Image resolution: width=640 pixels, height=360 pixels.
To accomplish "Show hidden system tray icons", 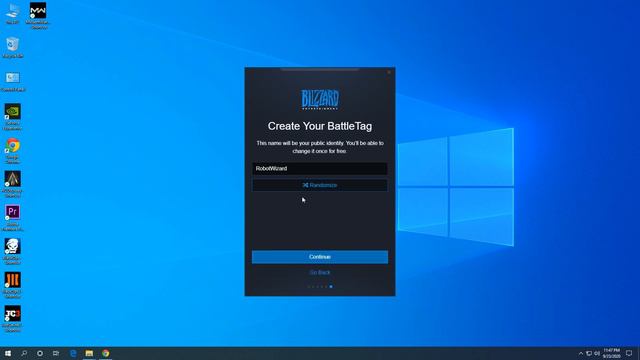I will (x=581, y=353).
